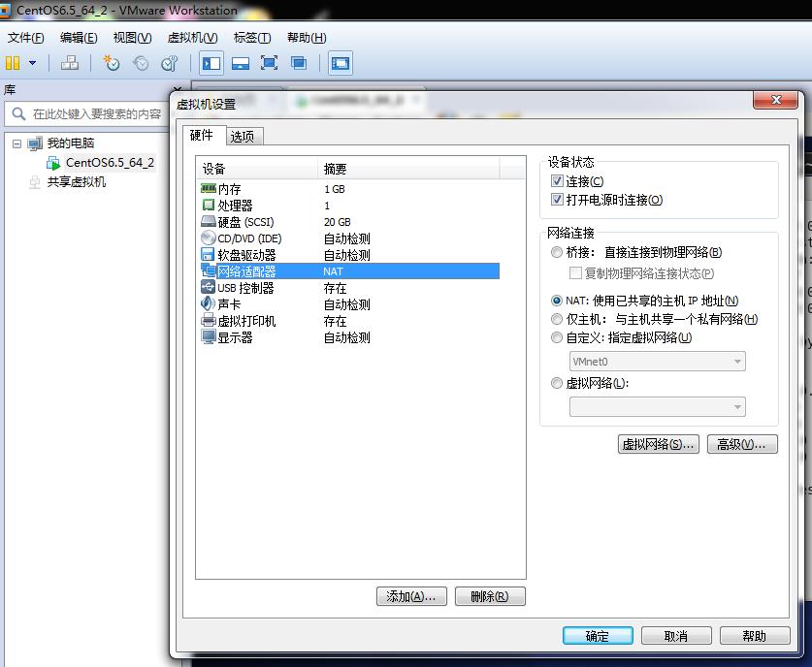Click the 添加(A)... add button
Image resolution: width=812 pixels, height=667 pixels.
[x=411, y=596]
